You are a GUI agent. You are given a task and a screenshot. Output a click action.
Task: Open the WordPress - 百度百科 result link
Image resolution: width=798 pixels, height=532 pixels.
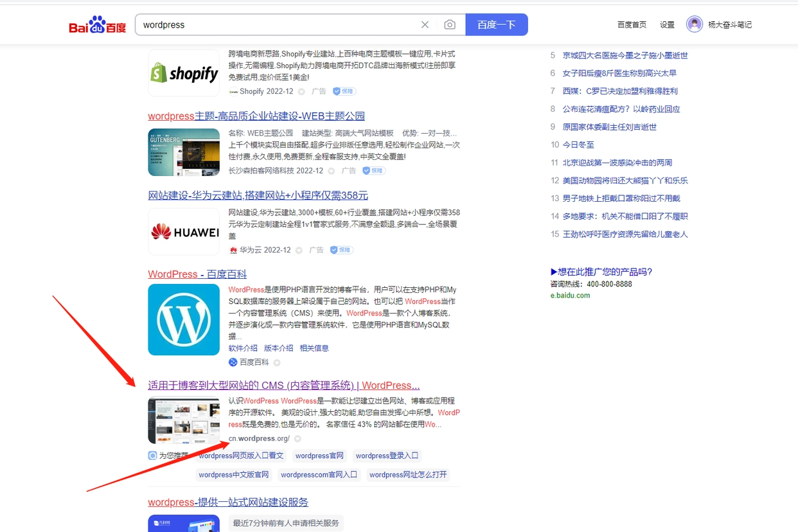pos(197,274)
